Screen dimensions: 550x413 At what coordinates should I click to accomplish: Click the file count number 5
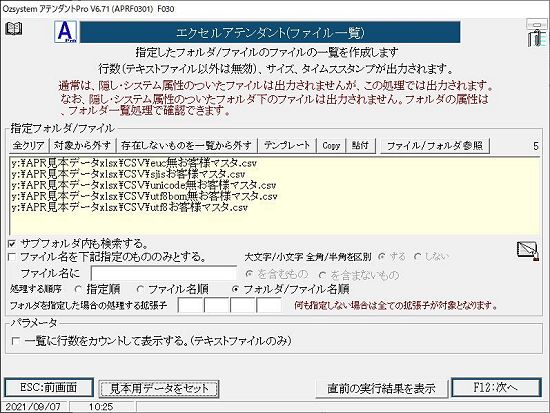coord(536,146)
